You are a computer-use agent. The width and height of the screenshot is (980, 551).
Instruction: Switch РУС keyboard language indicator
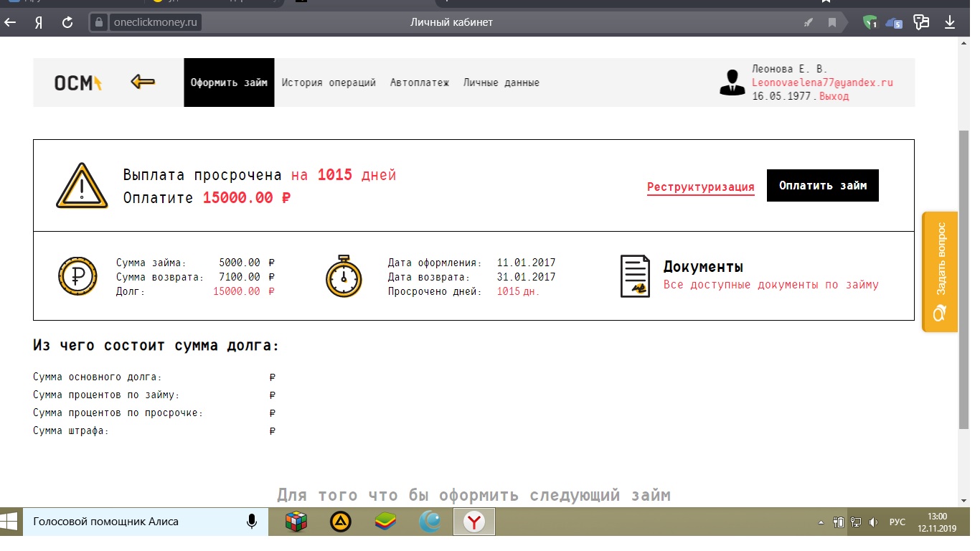(897, 522)
